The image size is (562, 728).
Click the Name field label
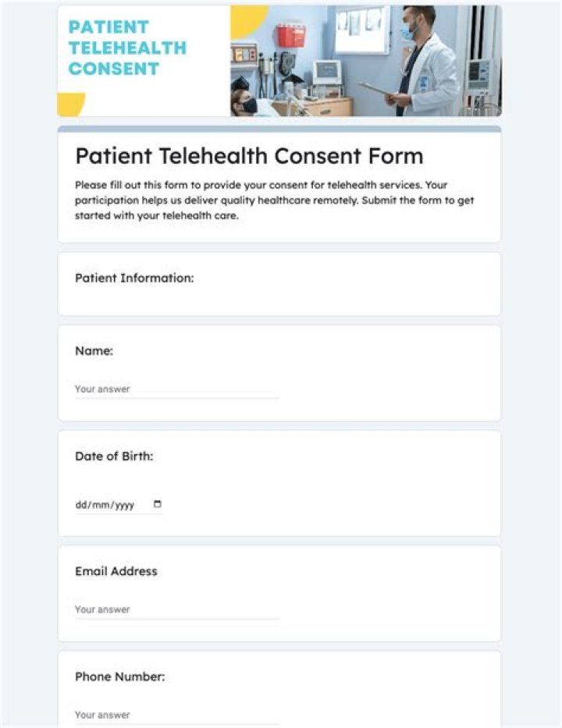94,351
